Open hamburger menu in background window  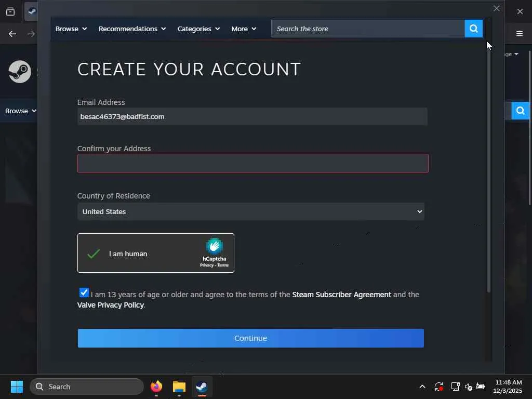coord(520,33)
